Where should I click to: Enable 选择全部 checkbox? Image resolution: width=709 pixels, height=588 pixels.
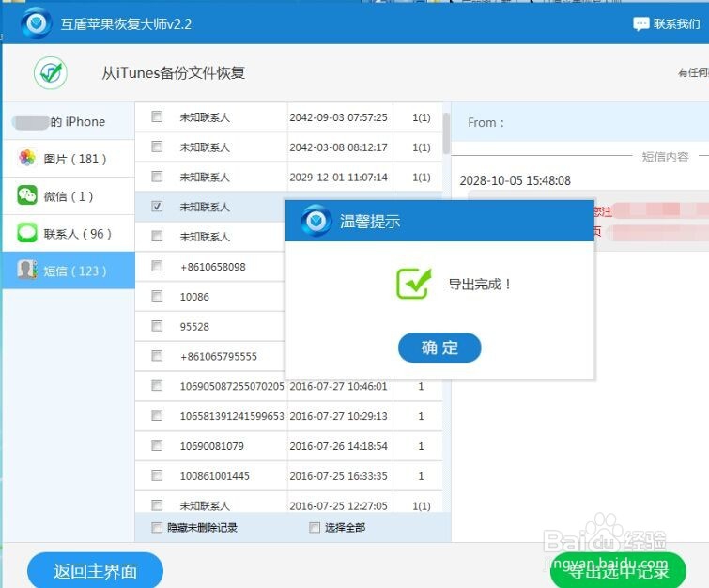[315, 527]
